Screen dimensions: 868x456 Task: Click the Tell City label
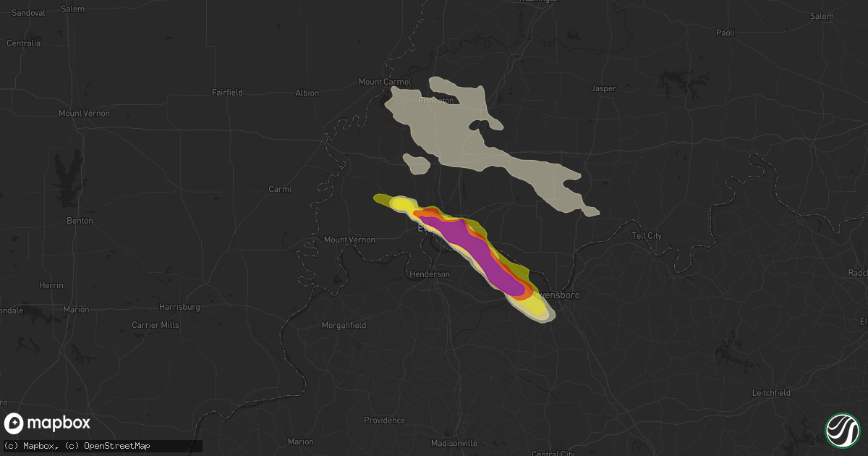tap(647, 236)
